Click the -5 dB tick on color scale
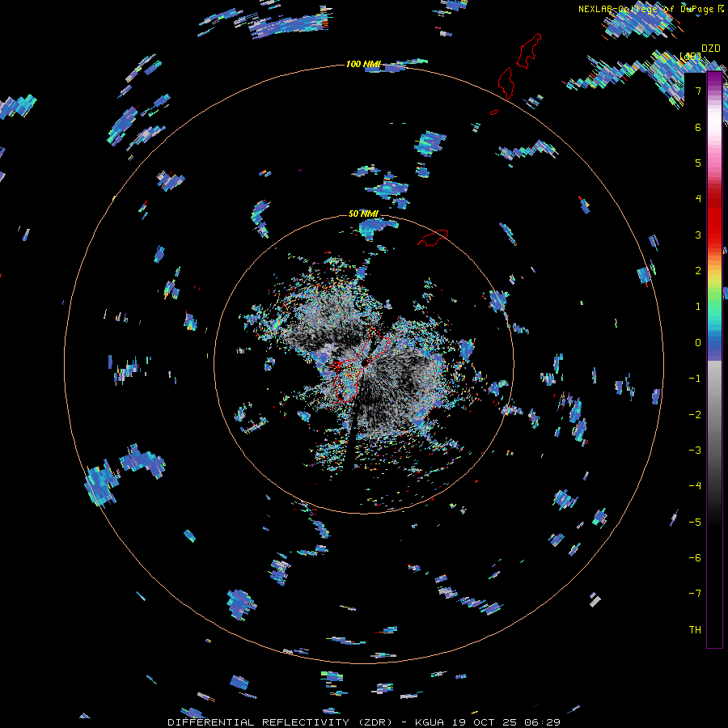The image size is (728, 728). tap(695, 523)
